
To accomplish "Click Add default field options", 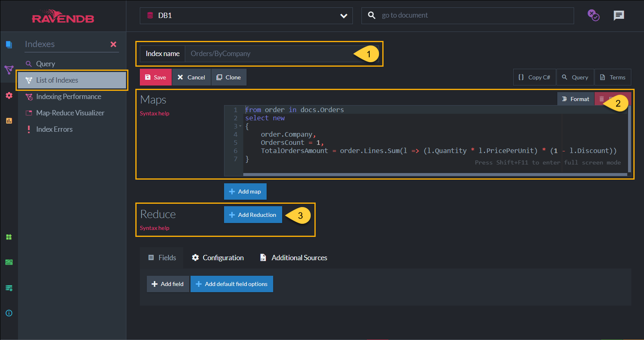I will pyautogui.click(x=232, y=284).
